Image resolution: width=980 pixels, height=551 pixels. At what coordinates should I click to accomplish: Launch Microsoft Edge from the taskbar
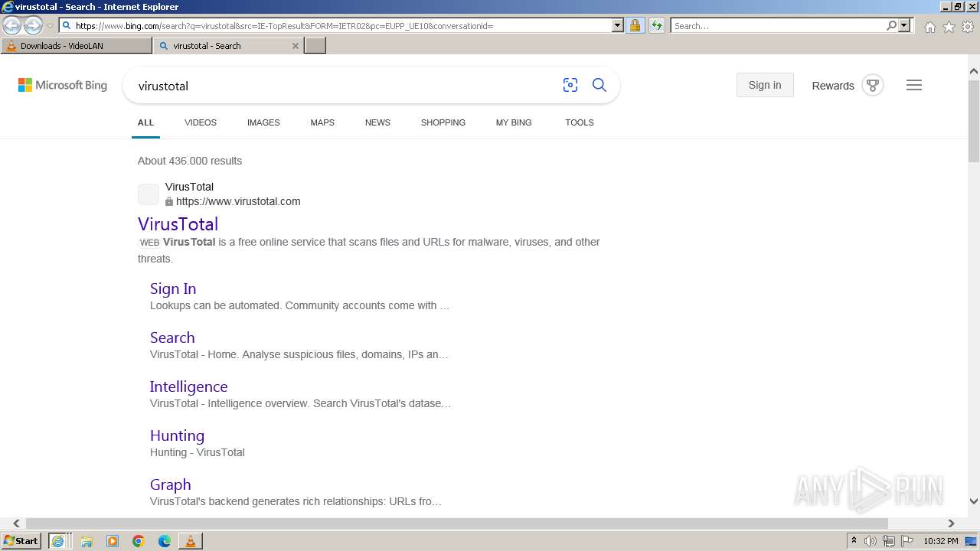(165, 541)
